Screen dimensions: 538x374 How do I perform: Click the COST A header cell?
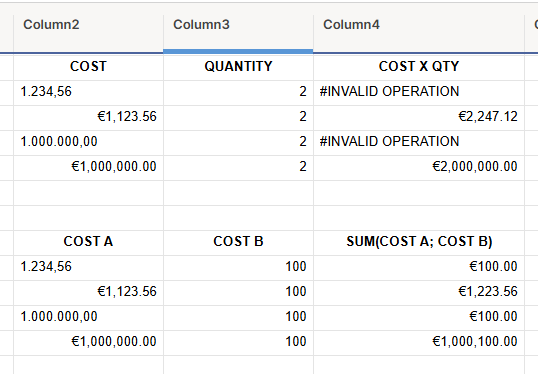88,242
